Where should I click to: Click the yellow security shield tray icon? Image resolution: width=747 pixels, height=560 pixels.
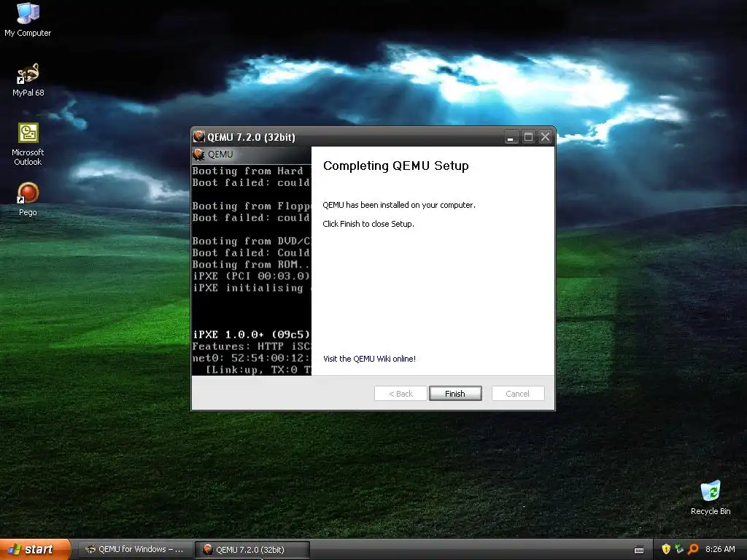click(666, 549)
